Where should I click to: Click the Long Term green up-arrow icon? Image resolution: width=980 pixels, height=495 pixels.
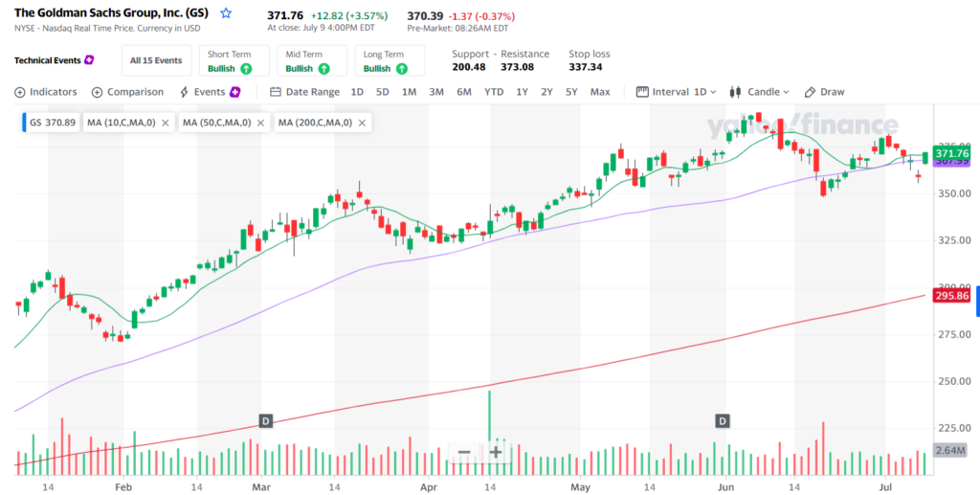pos(401,68)
